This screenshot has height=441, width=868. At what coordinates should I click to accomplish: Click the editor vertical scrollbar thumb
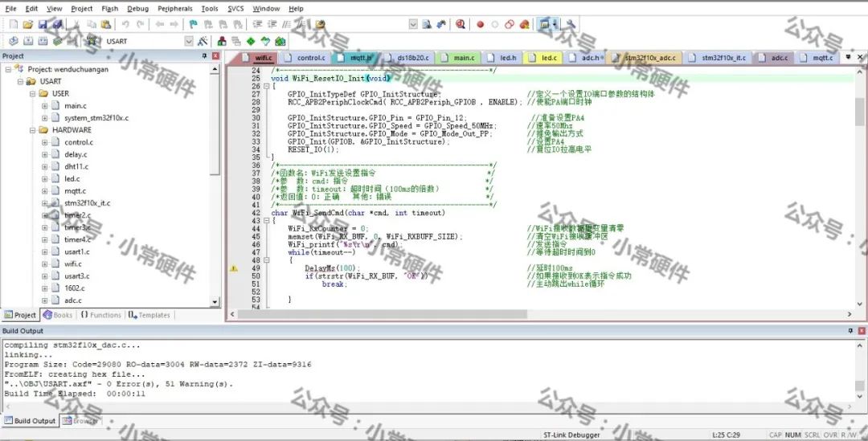(859, 112)
